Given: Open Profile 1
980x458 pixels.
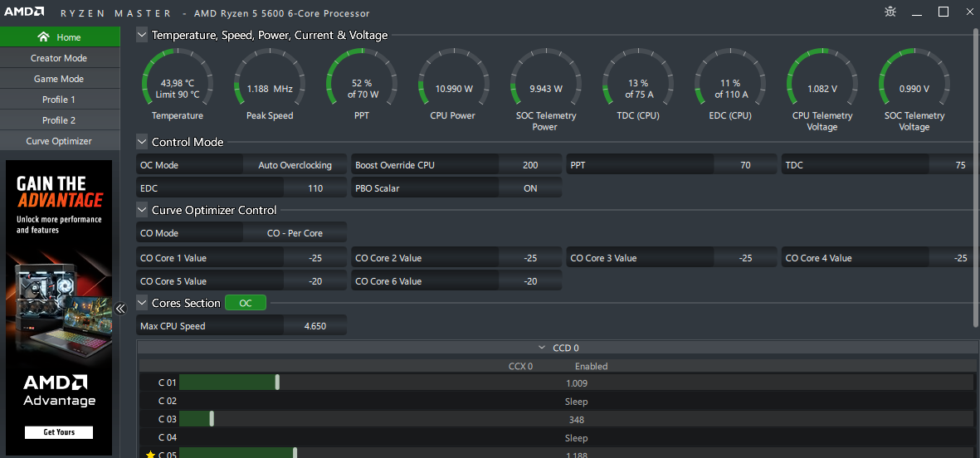Looking at the screenshot, I should (x=60, y=100).
